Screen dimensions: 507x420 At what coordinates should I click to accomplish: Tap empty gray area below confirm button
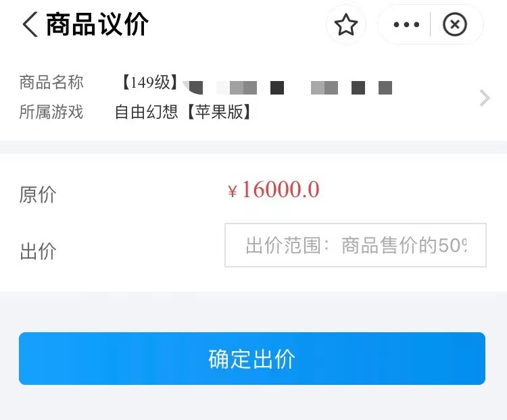click(254, 404)
